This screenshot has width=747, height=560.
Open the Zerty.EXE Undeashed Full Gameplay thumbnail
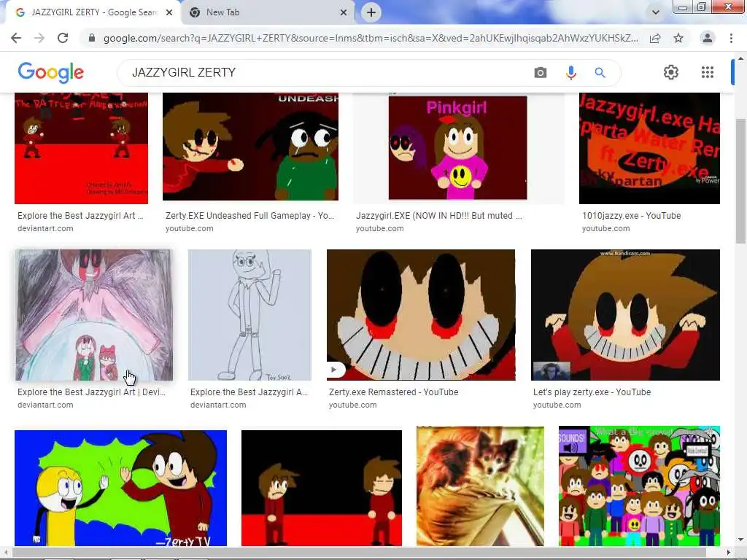(251, 147)
